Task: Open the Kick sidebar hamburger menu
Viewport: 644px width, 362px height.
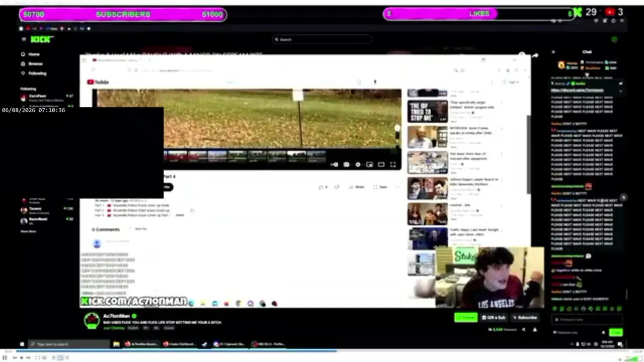Action: (23, 39)
